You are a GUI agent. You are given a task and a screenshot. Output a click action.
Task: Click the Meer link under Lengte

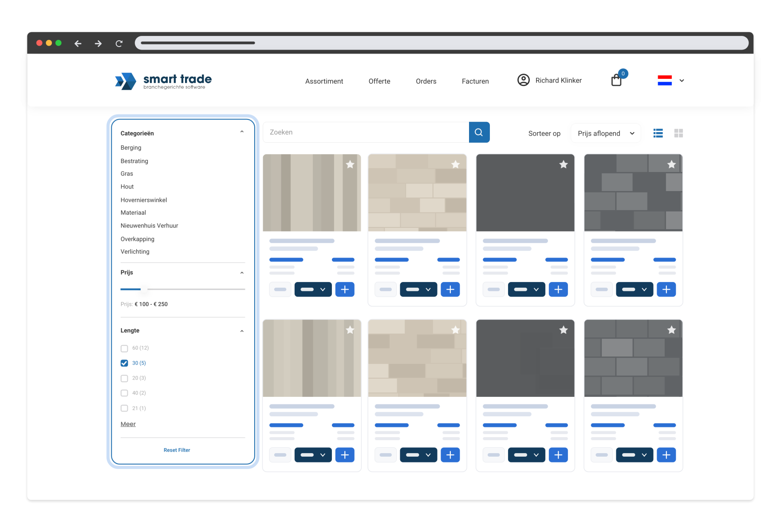tap(128, 424)
